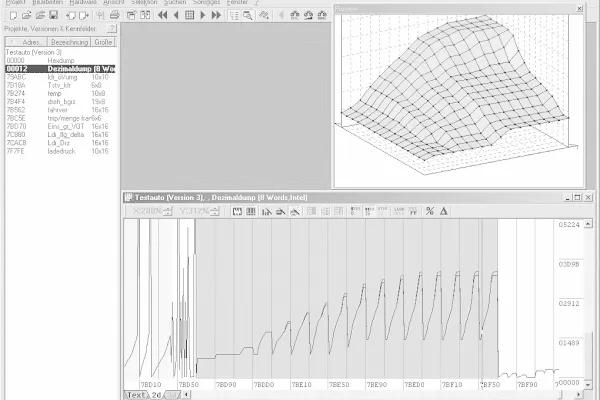The image size is (600, 400).
Task: Click the window properties icon beside the printer
Action: coord(131,15)
